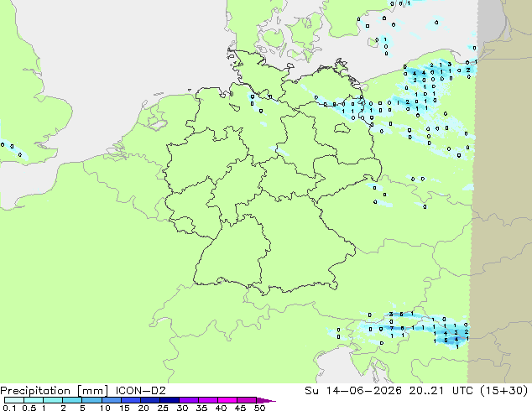
Task: Click the 0.1–0.5 mm legend swatch
Action: click(14, 400)
